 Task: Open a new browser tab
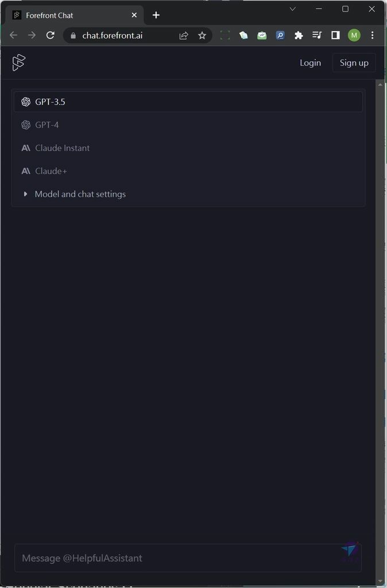tap(156, 15)
